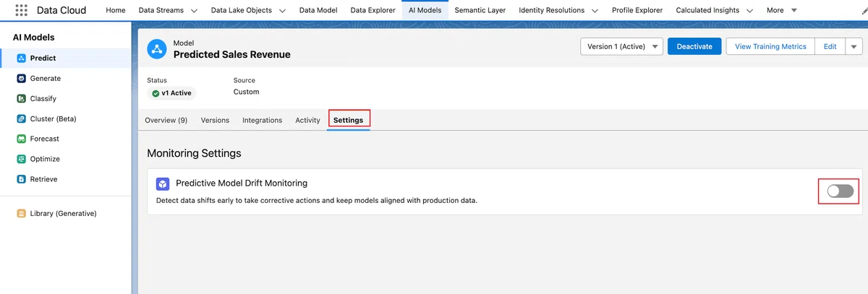Select Predict in AI Models sidebar
868x294 pixels.
coord(66,59)
